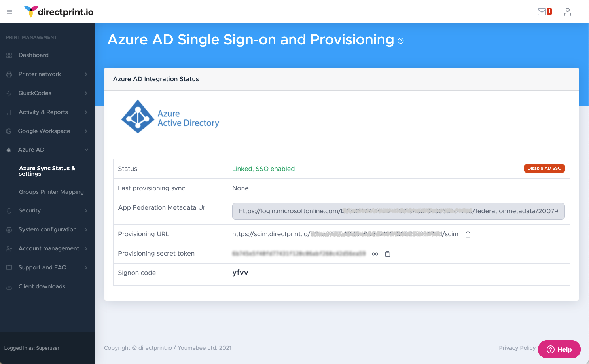
Task: Open the user profile icon
Action: (x=568, y=12)
